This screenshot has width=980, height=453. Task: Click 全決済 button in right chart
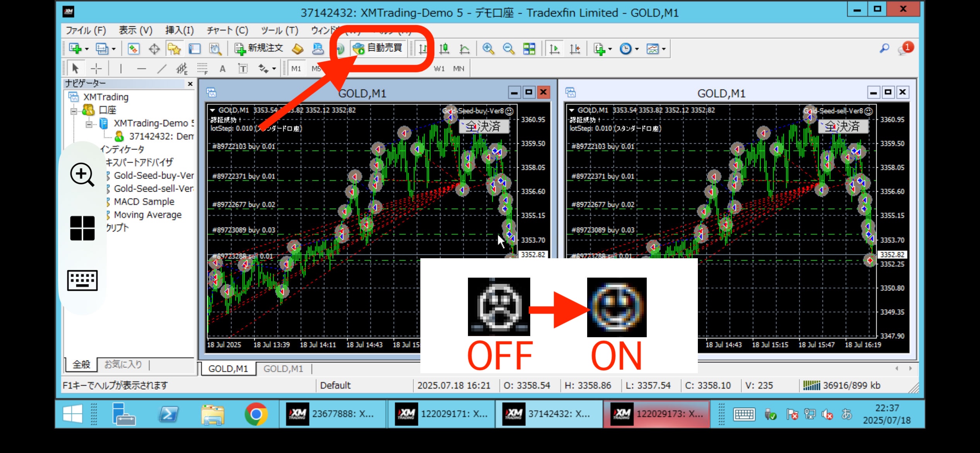843,127
